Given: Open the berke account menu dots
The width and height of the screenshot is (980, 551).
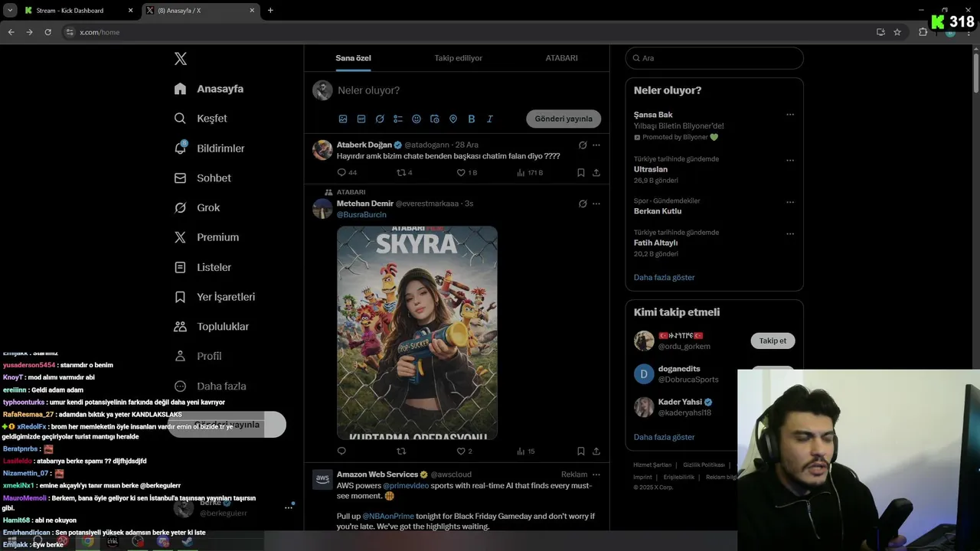Looking at the screenshot, I should pyautogui.click(x=289, y=507).
